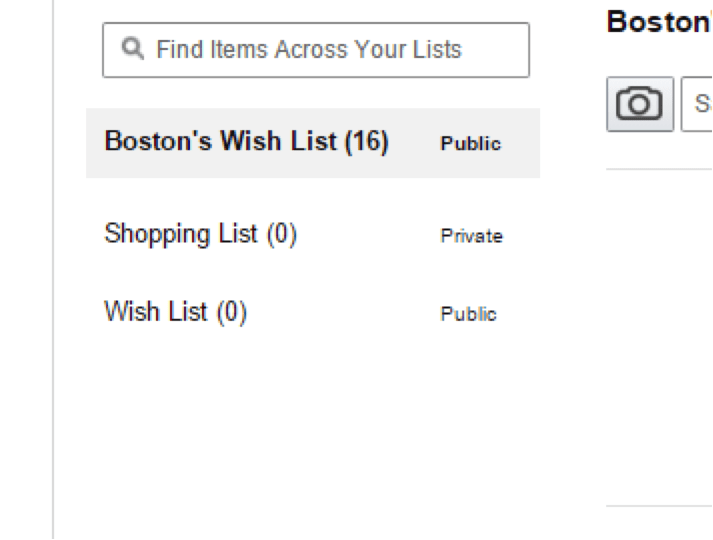Click the separator line below camera button
Viewport: 713px width, 540px height.
[x=659, y=169]
